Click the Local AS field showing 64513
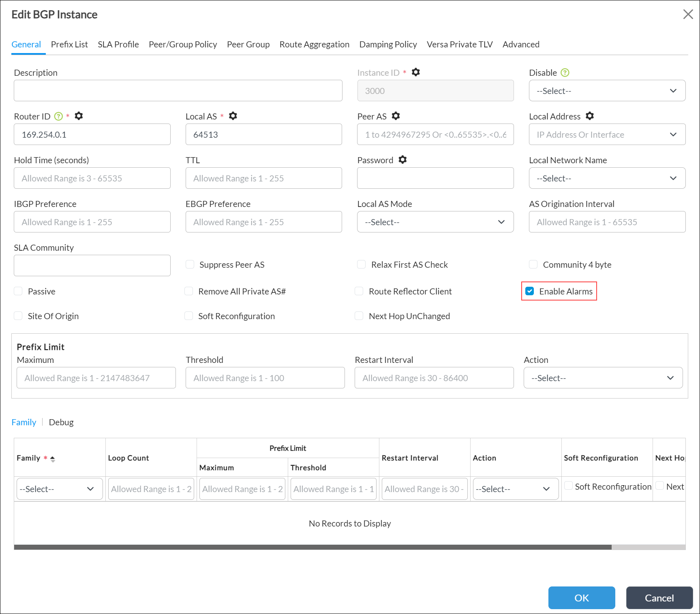 263,134
